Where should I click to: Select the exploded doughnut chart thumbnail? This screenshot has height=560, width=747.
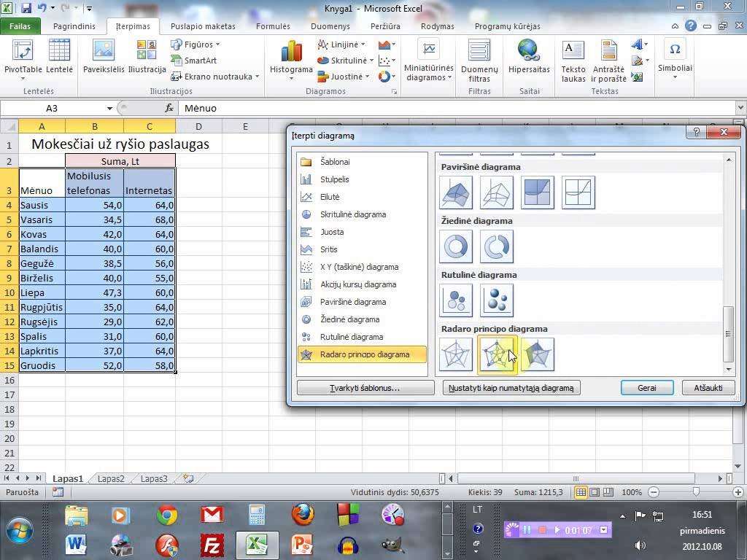(496, 246)
